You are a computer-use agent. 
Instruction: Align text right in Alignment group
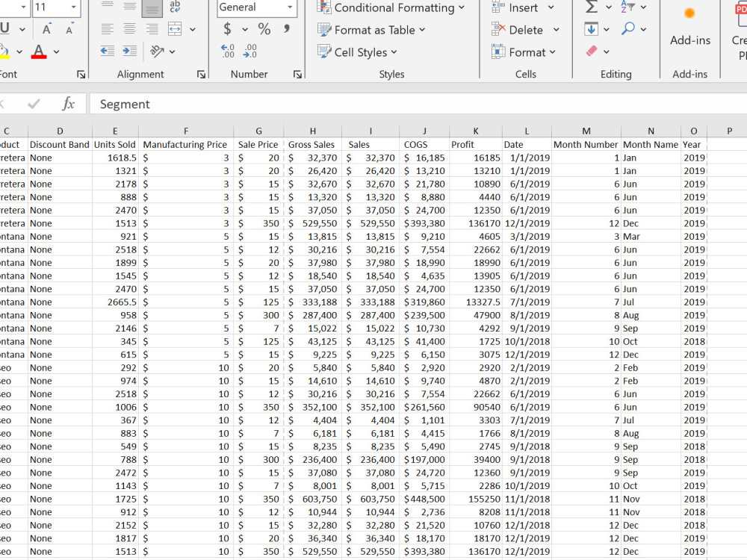152,29
